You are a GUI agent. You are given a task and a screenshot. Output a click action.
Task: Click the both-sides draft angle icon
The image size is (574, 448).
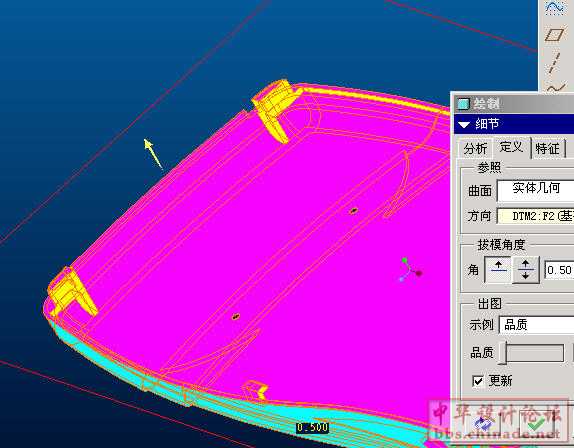click(x=526, y=270)
